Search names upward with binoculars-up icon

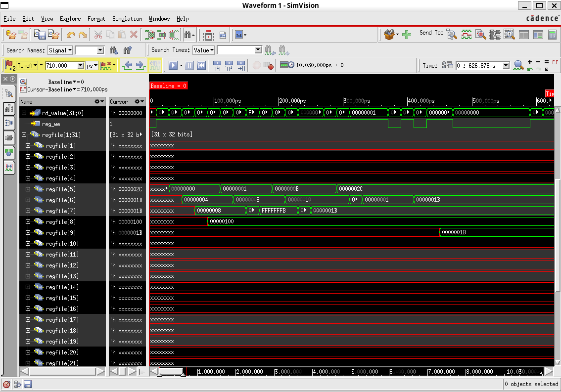(x=127, y=50)
